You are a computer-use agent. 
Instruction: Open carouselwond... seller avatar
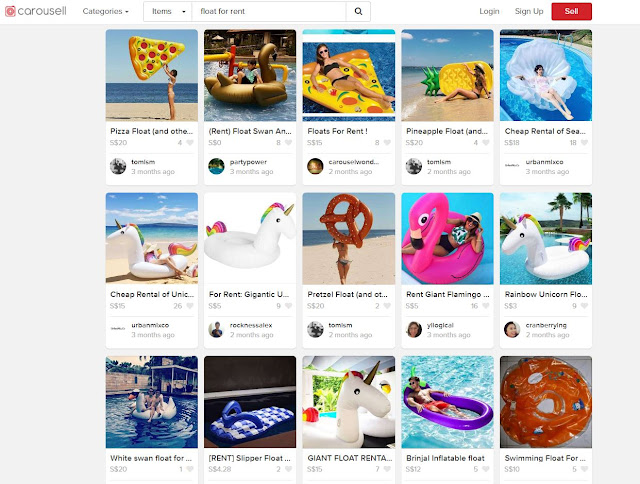[x=315, y=167]
